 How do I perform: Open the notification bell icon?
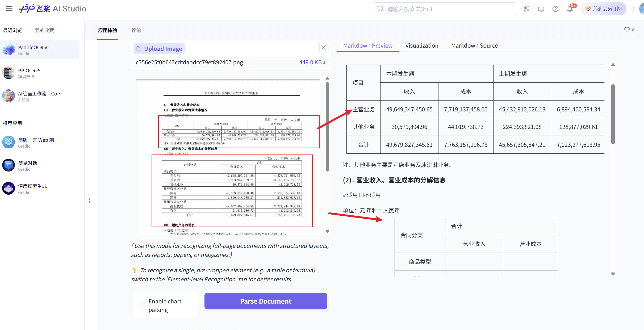(x=570, y=9)
